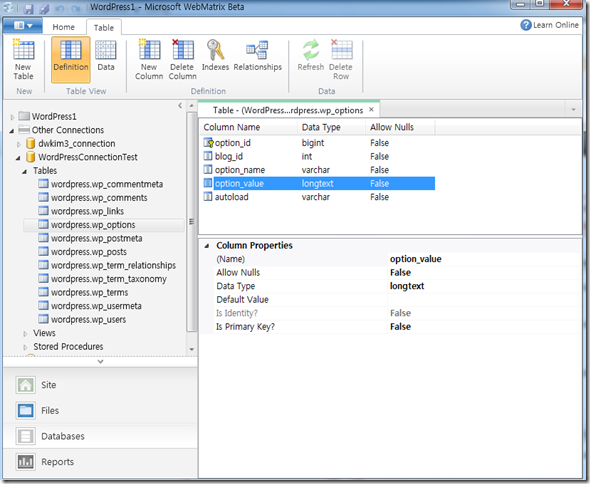
Task: Open document tabs list dropdown arrow
Action: point(573,110)
